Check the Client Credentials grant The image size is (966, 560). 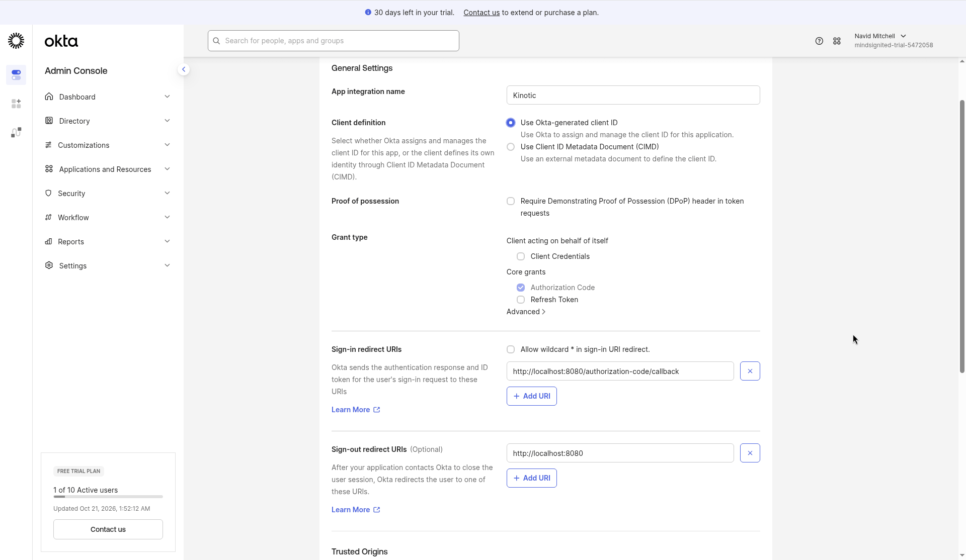coord(521,256)
